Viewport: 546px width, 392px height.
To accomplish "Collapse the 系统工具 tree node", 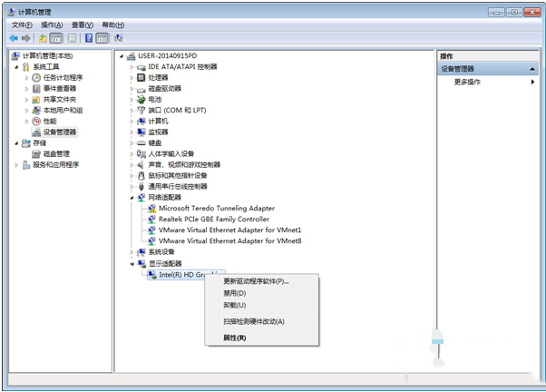I will coord(16,67).
